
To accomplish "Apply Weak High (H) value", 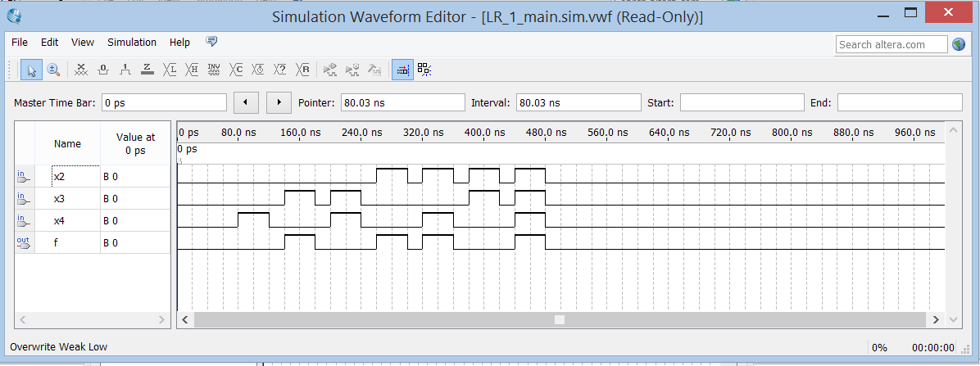I will (x=192, y=70).
